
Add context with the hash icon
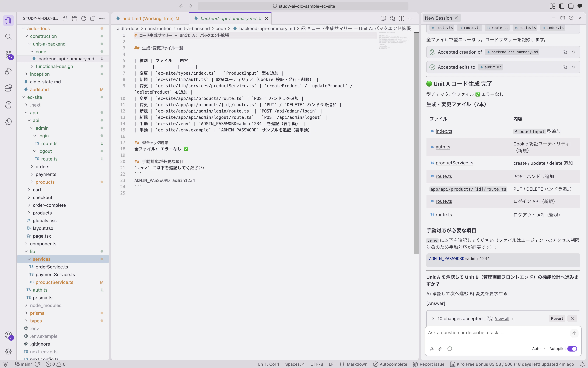(x=432, y=349)
